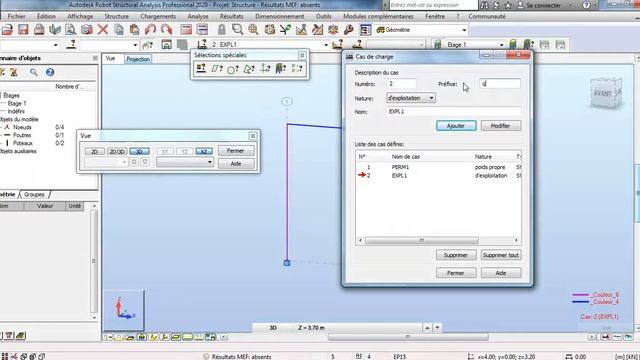Click the open file folder icon
640x360 pixels.
(7, 30)
